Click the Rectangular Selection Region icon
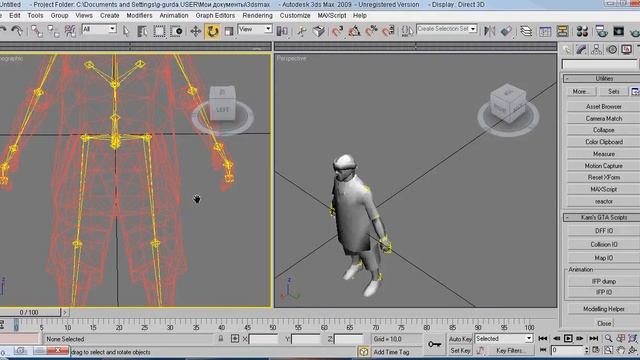Viewport: 640px width, 360px height. [159, 31]
